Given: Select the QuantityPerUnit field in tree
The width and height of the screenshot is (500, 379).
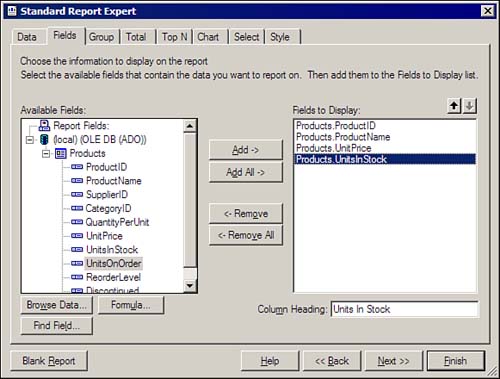Looking at the screenshot, I should pyautogui.click(x=117, y=222).
